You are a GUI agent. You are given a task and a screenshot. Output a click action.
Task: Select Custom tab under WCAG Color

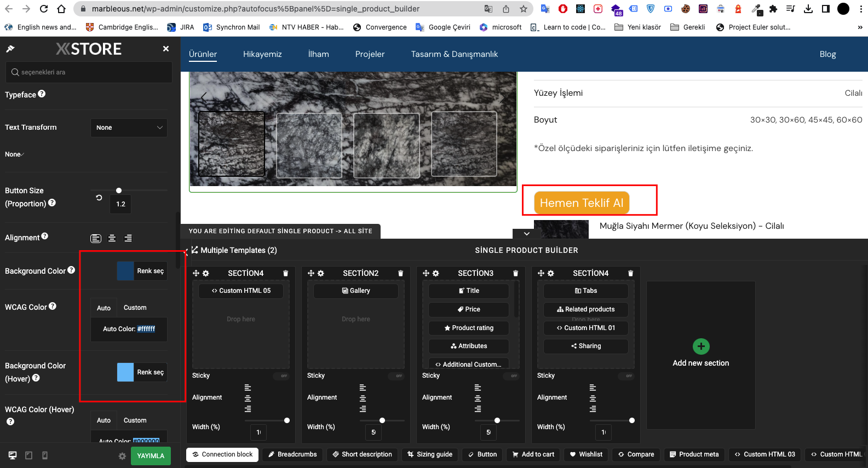click(x=135, y=308)
